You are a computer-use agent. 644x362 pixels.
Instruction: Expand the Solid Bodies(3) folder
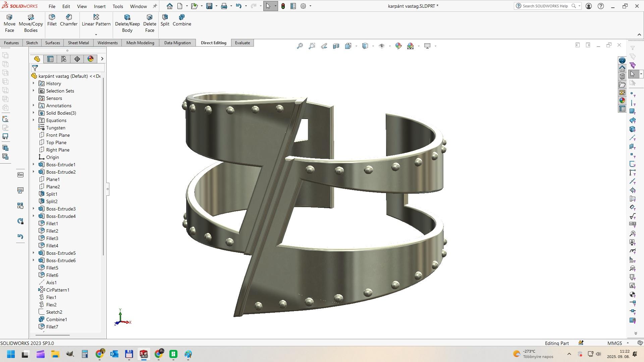tap(34, 113)
